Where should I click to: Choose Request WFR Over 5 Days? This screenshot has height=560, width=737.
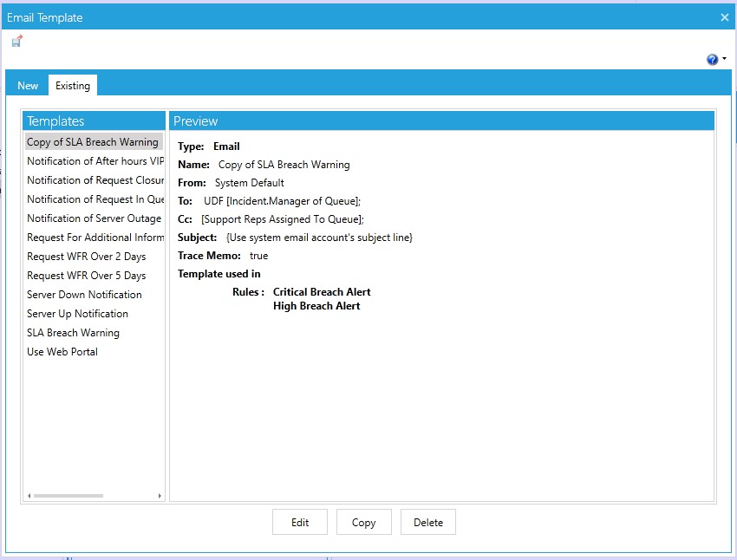point(87,276)
